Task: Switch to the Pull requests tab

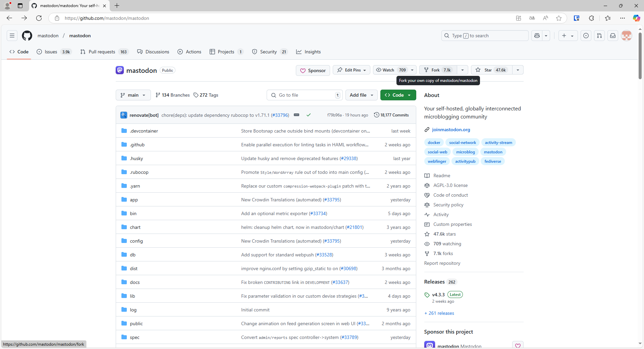Action: (x=104, y=52)
